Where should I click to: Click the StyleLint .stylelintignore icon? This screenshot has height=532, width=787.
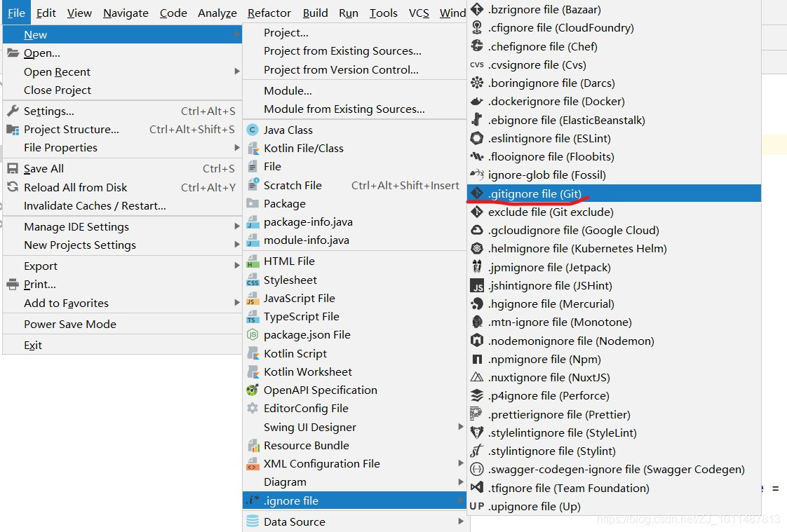476,432
